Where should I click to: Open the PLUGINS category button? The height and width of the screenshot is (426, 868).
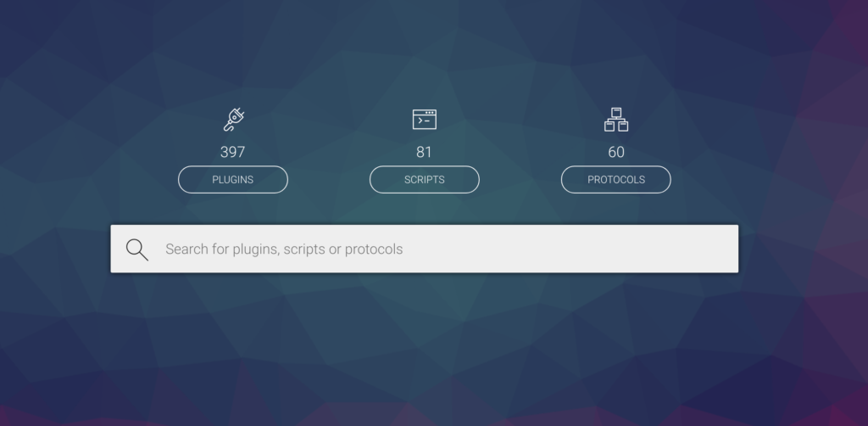click(233, 180)
